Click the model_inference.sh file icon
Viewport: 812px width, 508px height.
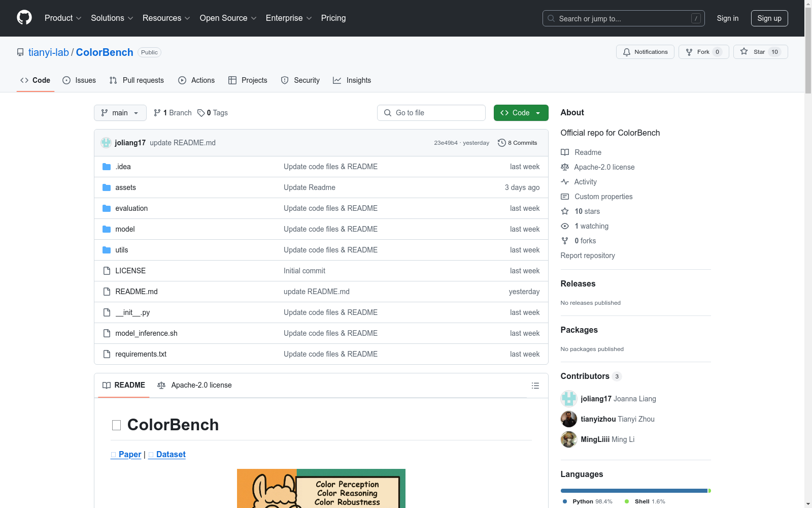[107, 333]
